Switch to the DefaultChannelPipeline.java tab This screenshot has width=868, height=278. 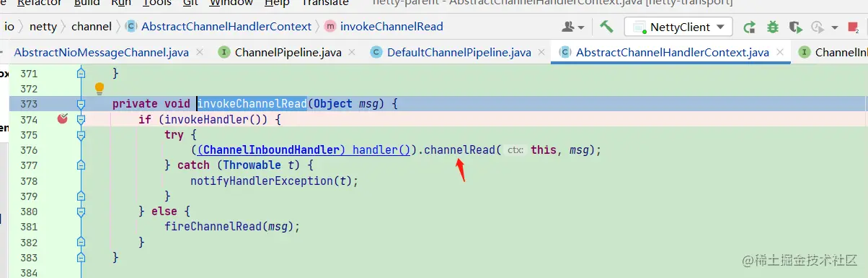(x=459, y=53)
